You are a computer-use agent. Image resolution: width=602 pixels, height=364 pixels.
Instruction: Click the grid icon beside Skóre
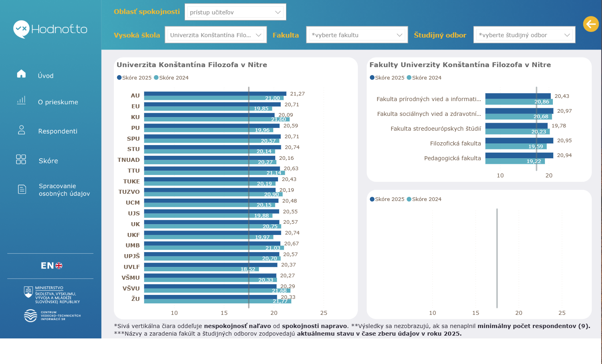tap(21, 159)
